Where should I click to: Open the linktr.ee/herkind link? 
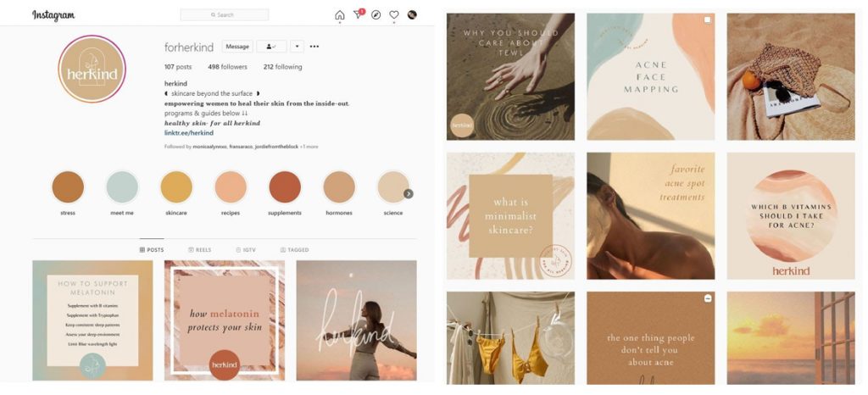[x=189, y=133]
